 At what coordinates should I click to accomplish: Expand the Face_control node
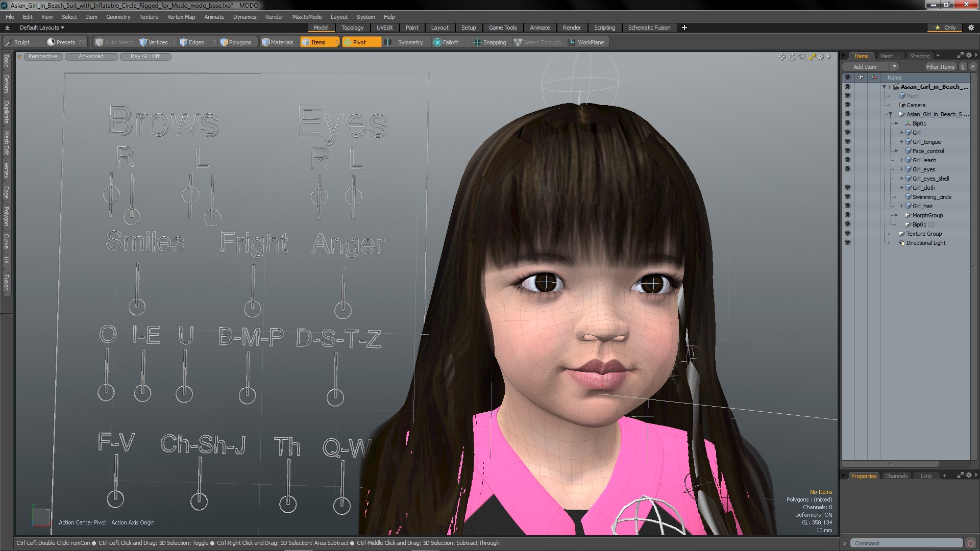pos(896,151)
